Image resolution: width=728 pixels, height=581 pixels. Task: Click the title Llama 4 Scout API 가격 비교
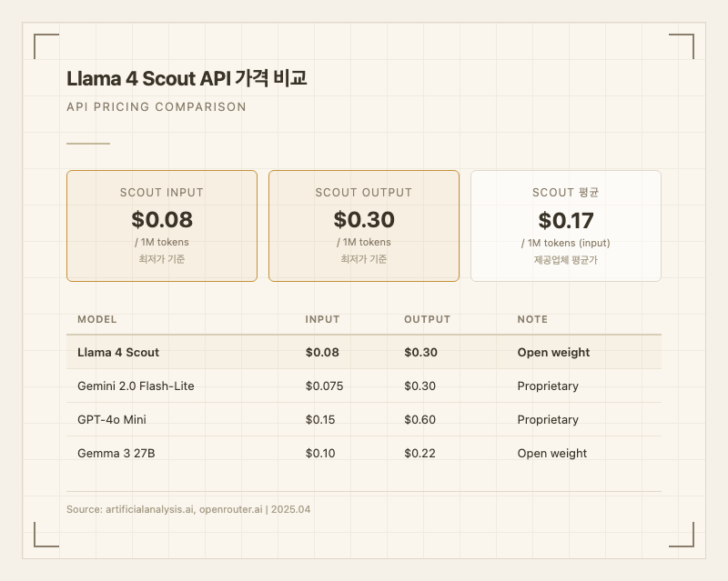click(x=187, y=78)
